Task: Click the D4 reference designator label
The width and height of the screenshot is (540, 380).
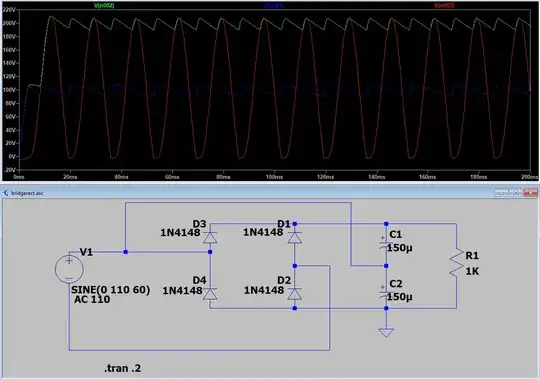Action: (199, 280)
